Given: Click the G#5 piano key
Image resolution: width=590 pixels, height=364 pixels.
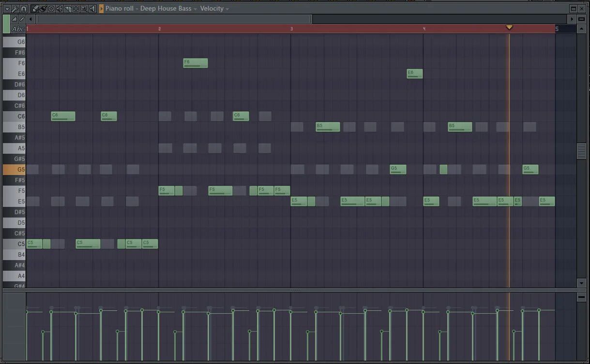Looking at the screenshot, I should 14,159.
